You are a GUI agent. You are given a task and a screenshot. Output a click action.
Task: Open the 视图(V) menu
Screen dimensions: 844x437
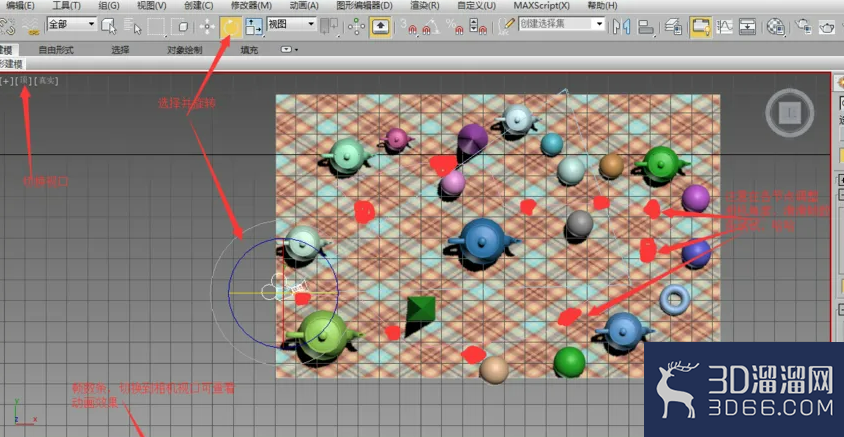click(x=152, y=6)
